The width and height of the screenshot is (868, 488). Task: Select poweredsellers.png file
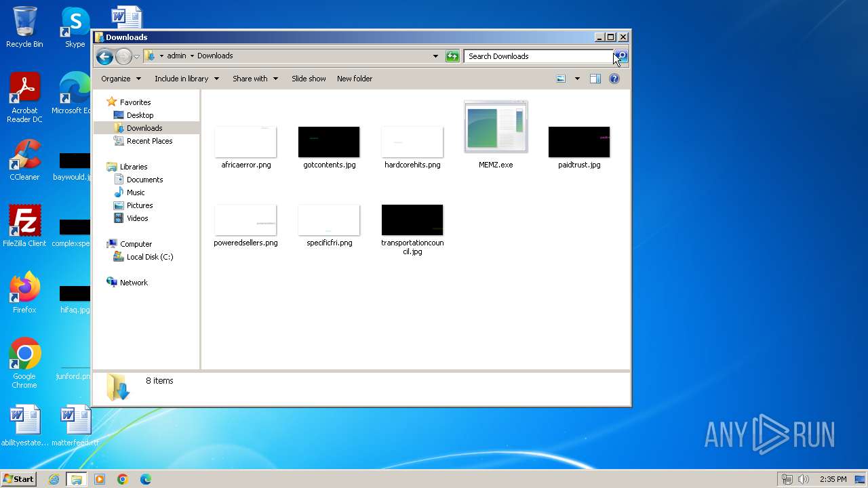coord(245,220)
